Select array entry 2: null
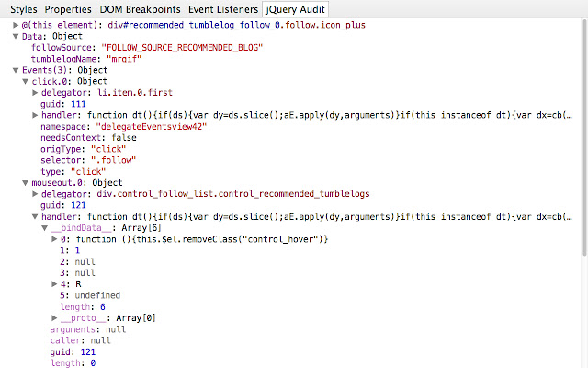 click(x=77, y=261)
